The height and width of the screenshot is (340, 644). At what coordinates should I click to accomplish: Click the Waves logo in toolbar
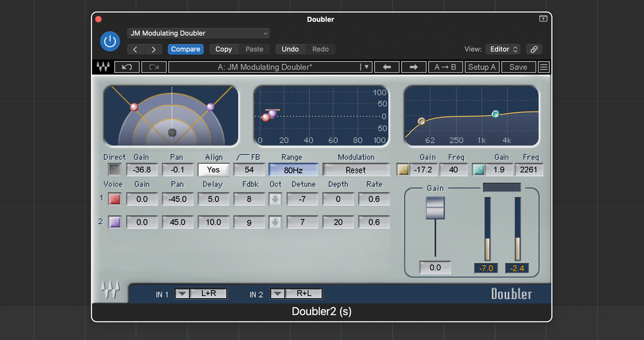(103, 67)
